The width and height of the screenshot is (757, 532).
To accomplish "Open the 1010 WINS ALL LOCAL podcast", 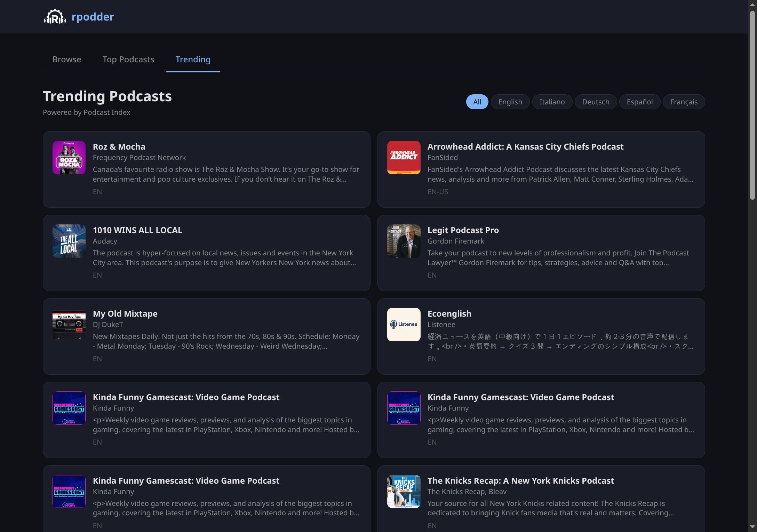I will coord(137,230).
